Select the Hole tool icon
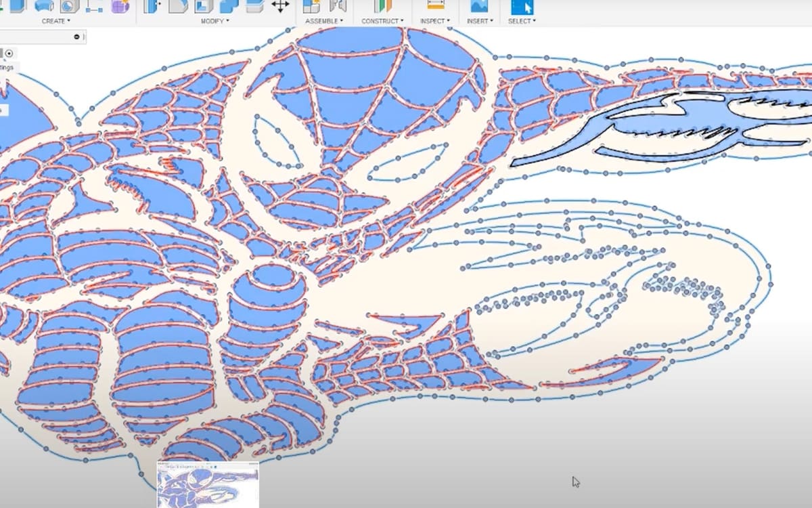Screen dimensions: 812x508 pos(69,6)
